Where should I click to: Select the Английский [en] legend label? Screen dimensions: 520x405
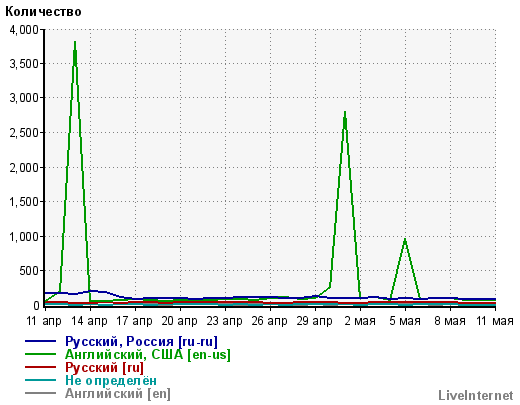(x=118, y=394)
